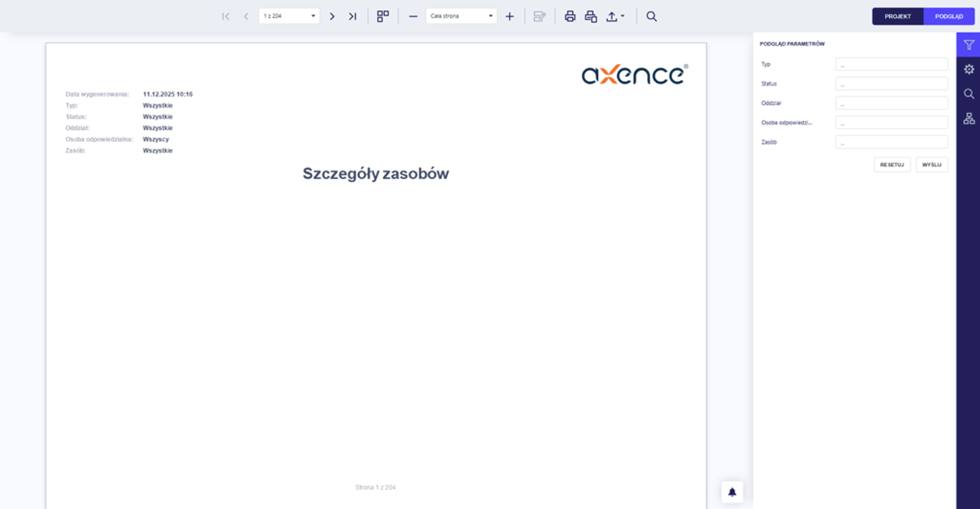The width and height of the screenshot is (980, 509).
Task: Zoom out with the minus icon
Action: (x=413, y=17)
